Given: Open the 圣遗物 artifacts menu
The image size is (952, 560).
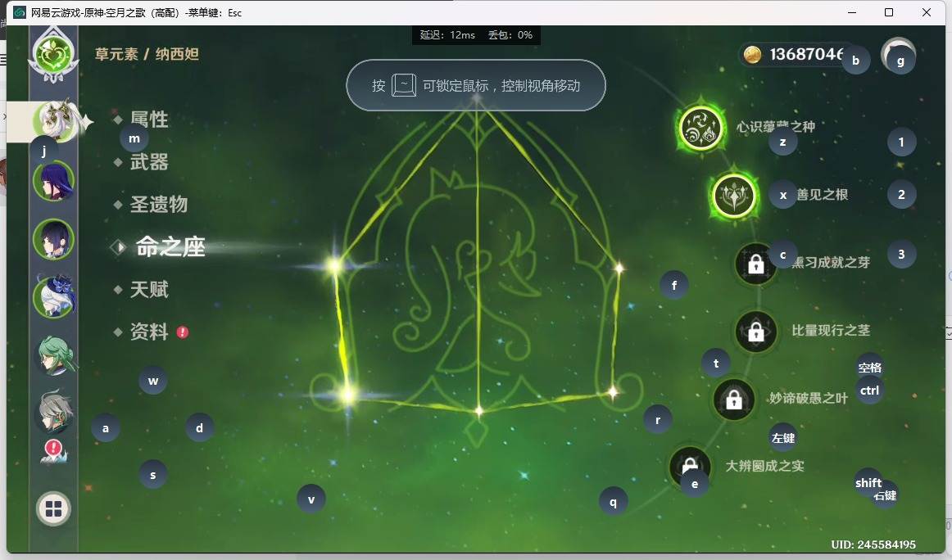Looking at the screenshot, I should click(159, 205).
